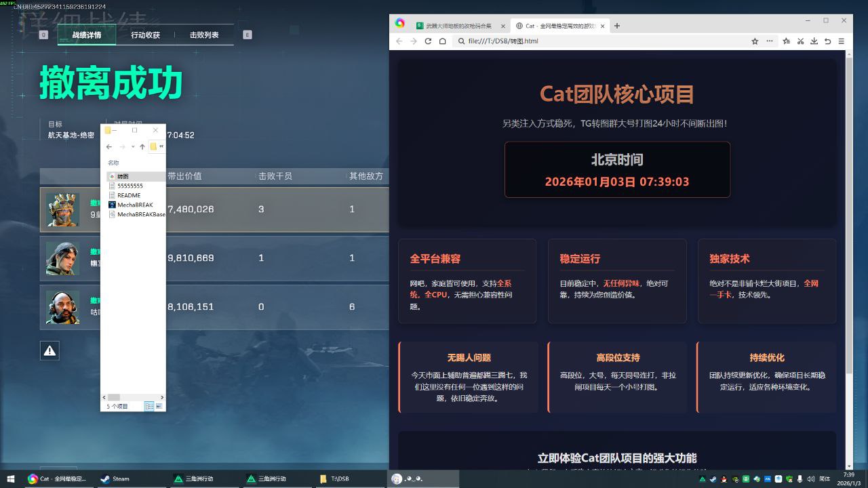Image resolution: width=868 pixels, height=488 pixels.
Task: Switch to details view in file explorer
Action: pyautogui.click(x=149, y=406)
